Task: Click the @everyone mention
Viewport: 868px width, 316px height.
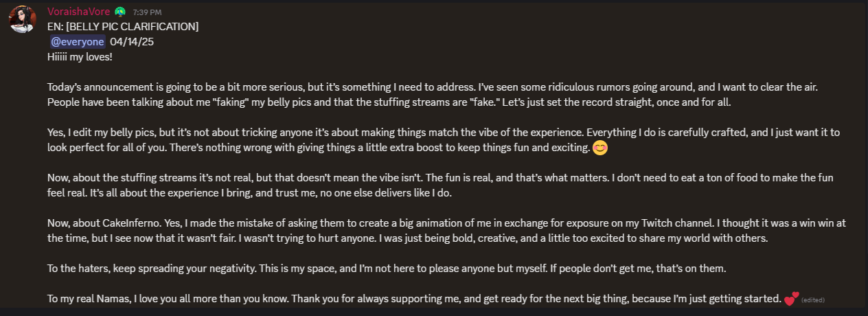Action: 78,42
